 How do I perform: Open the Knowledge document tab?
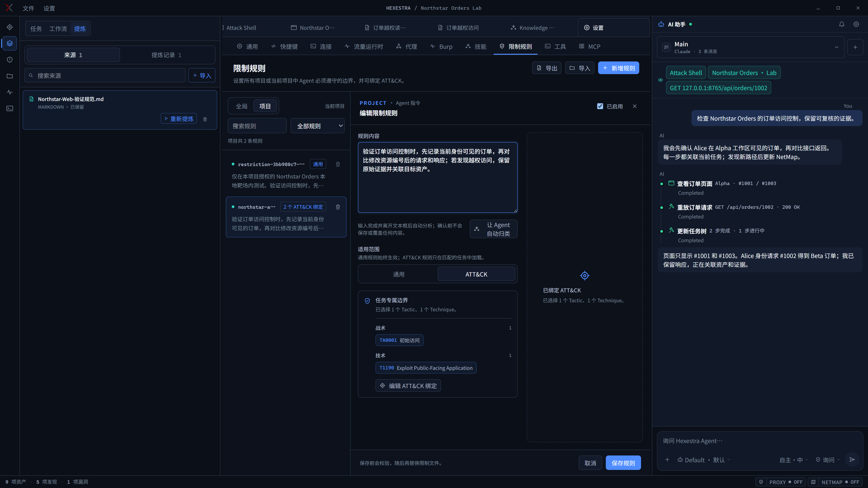[x=532, y=28]
